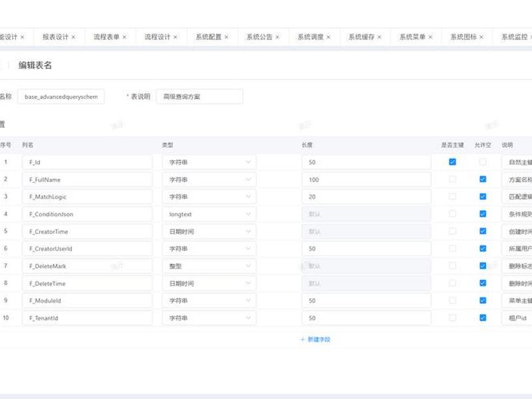Edit the table name input field
The width and height of the screenshot is (532, 399).
coord(61,96)
